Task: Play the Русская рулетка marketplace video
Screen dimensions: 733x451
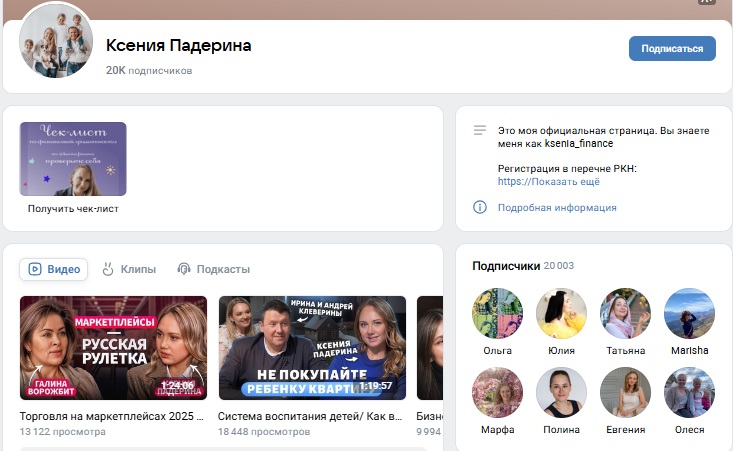Action: [113, 348]
